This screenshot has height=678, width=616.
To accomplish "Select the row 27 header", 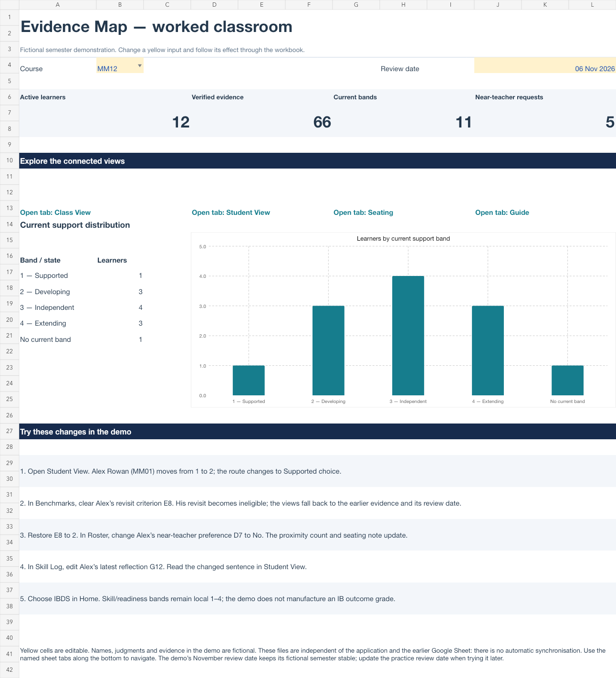I will point(10,431).
